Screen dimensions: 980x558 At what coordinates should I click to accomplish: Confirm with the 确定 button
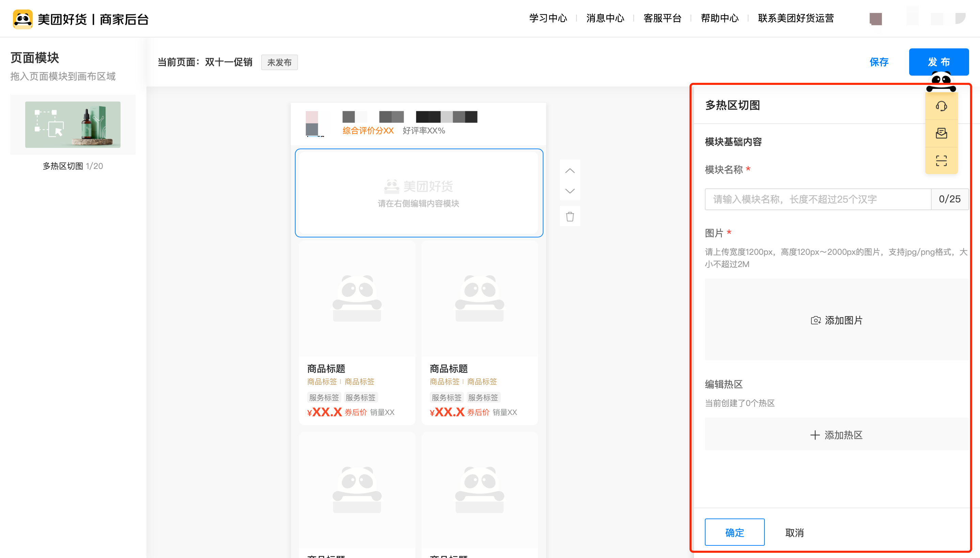(734, 532)
